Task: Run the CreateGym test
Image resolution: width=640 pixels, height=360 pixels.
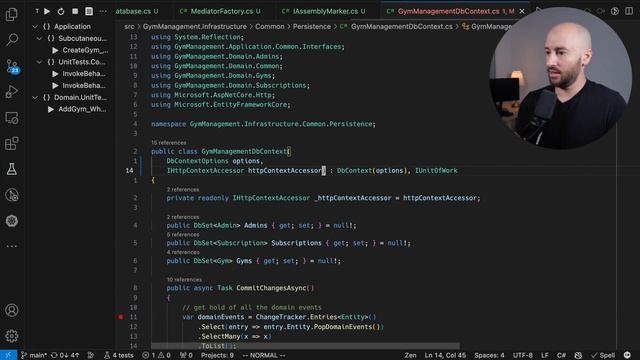Action: 55,50
